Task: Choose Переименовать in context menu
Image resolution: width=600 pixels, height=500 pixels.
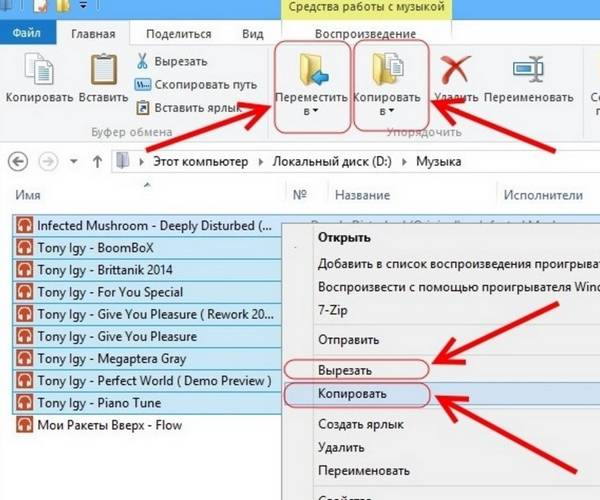Action: coord(364,471)
